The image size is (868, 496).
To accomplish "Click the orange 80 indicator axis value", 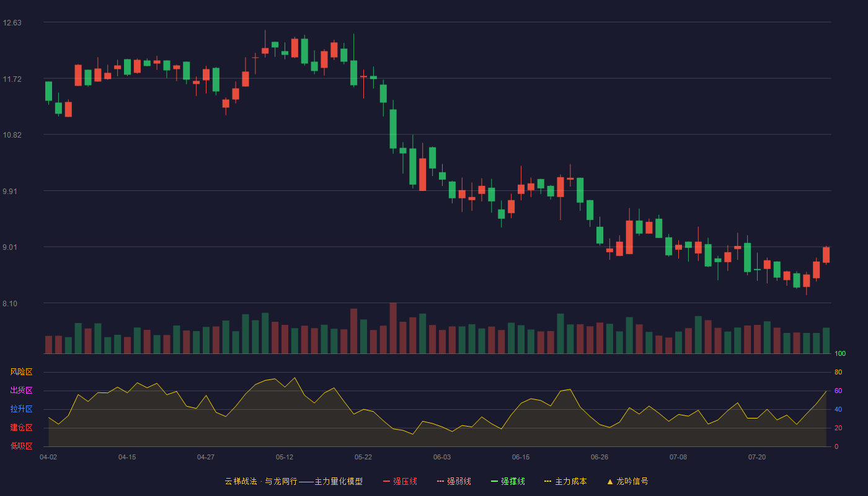I will coord(838,373).
